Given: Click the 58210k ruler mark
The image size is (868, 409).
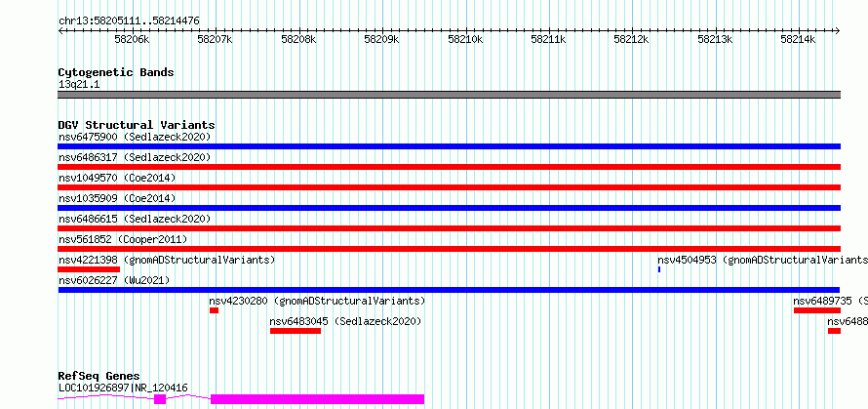Looking at the screenshot, I should click(x=465, y=39).
